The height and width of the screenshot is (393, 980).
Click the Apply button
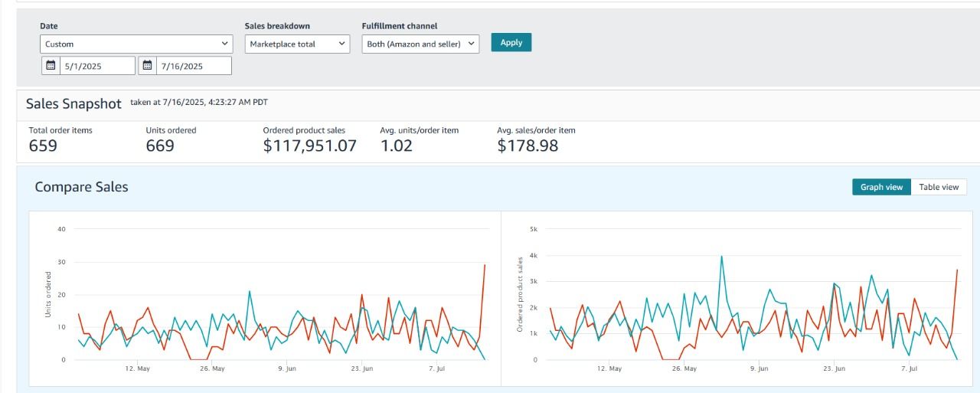tap(511, 43)
